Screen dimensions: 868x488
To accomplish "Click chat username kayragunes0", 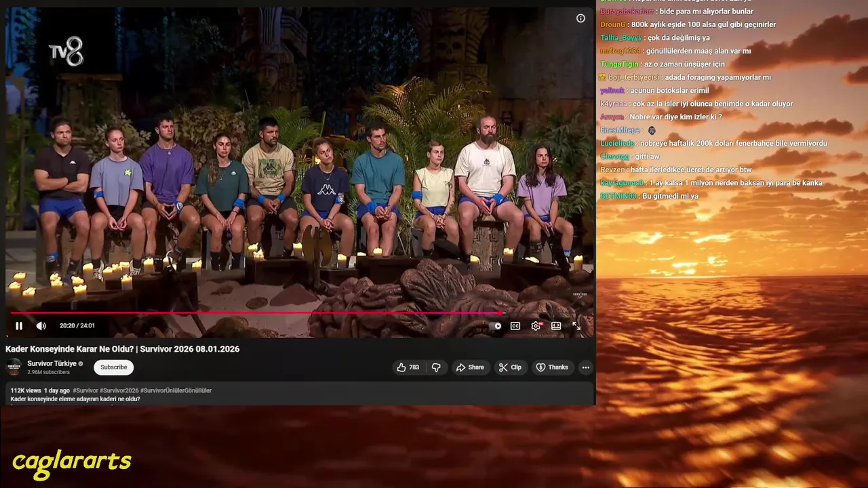I will click(622, 183).
